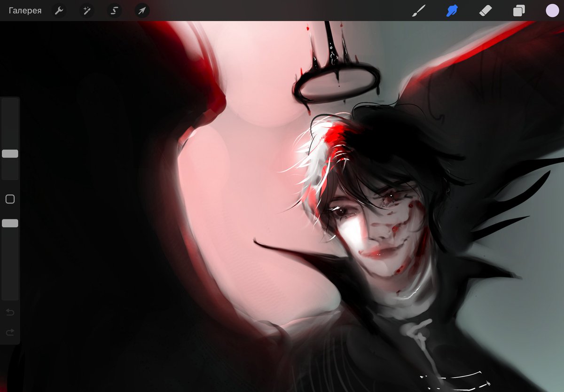Click the brush size slider handle
Screen dimensions: 564x392
tap(10, 154)
